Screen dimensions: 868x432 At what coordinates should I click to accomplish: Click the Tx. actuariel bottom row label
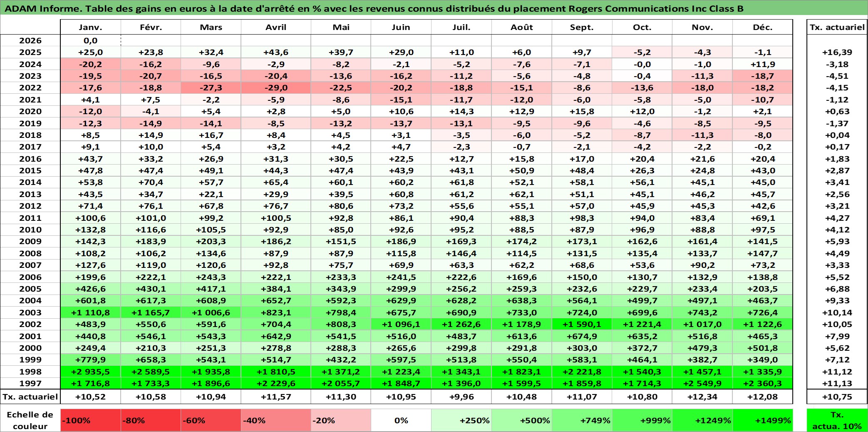[30, 397]
